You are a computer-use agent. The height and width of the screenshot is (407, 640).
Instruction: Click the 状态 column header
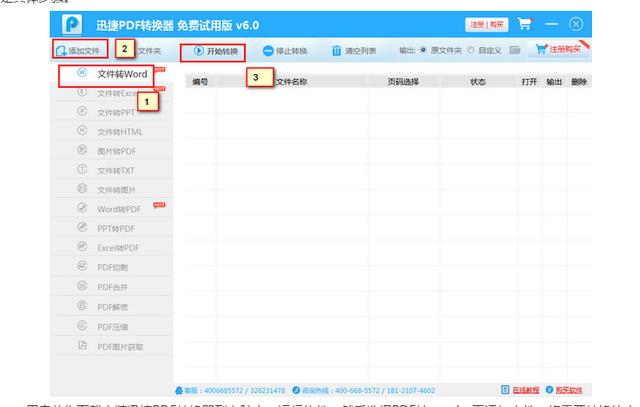click(x=478, y=82)
